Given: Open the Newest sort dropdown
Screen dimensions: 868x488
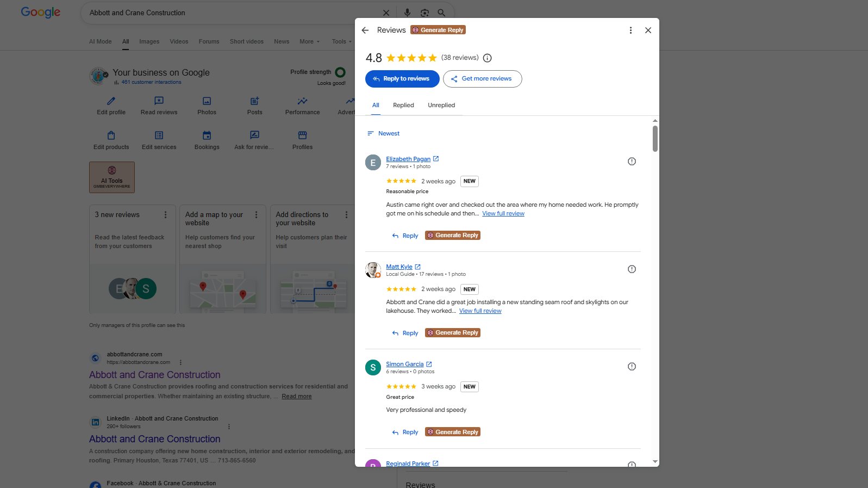Looking at the screenshot, I should click(383, 133).
